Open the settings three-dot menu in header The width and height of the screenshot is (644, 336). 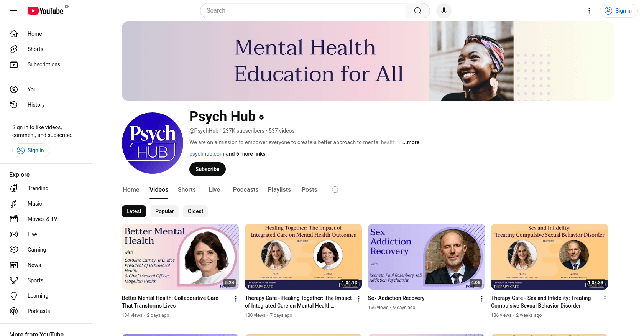click(589, 11)
